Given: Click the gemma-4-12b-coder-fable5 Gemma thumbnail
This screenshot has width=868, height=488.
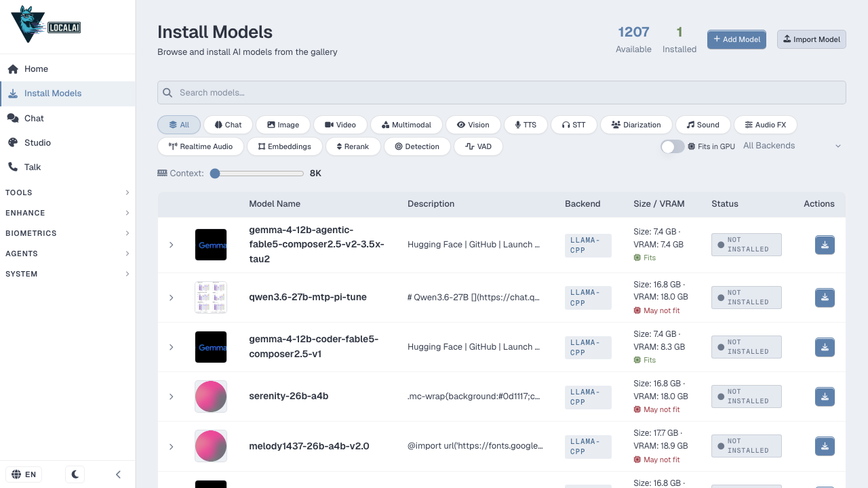Looking at the screenshot, I should 211,347.
